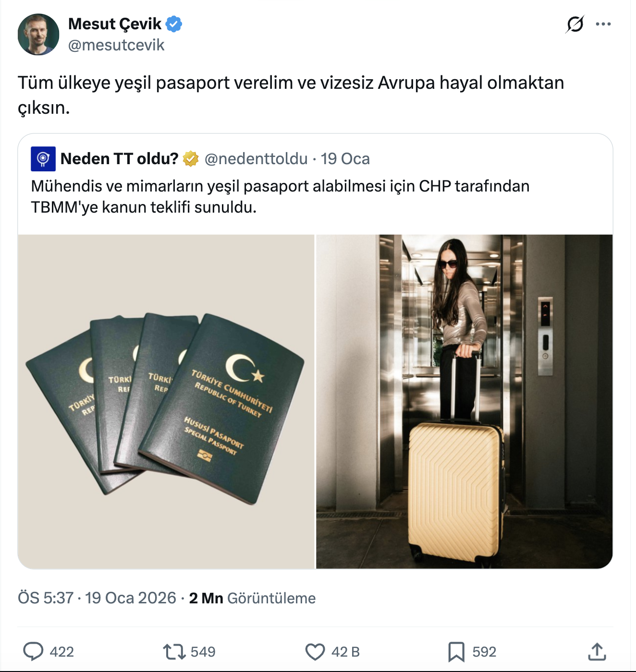Open the green passports photo

coord(166,401)
